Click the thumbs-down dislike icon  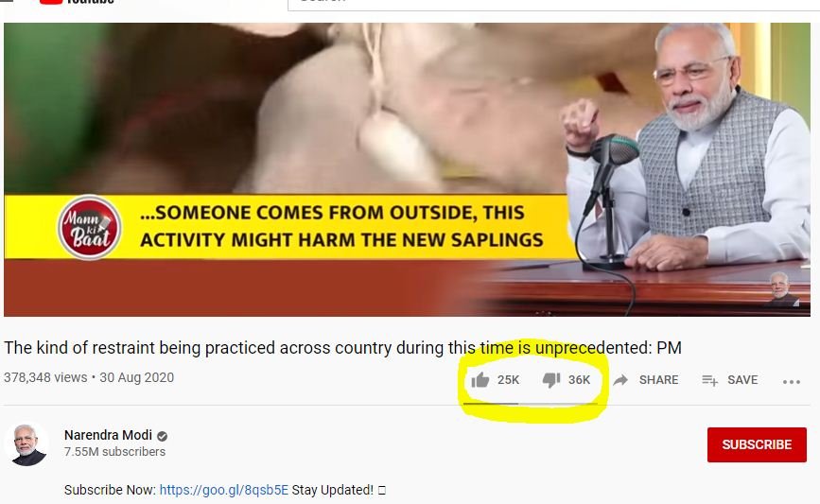pos(551,380)
